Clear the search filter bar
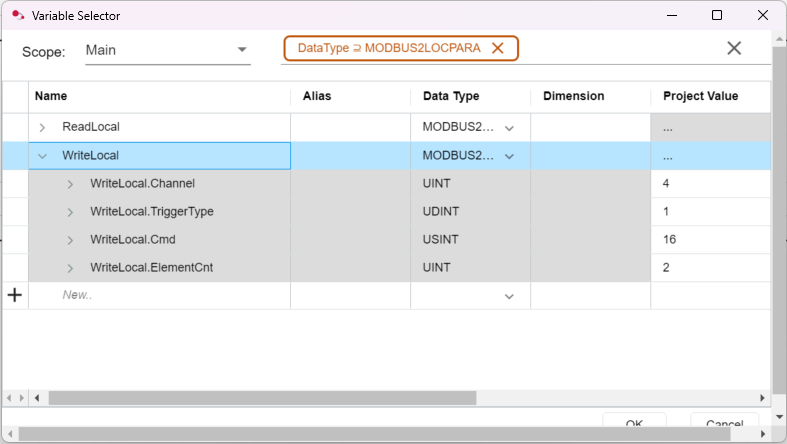The image size is (787, 444). pos(733,49)
